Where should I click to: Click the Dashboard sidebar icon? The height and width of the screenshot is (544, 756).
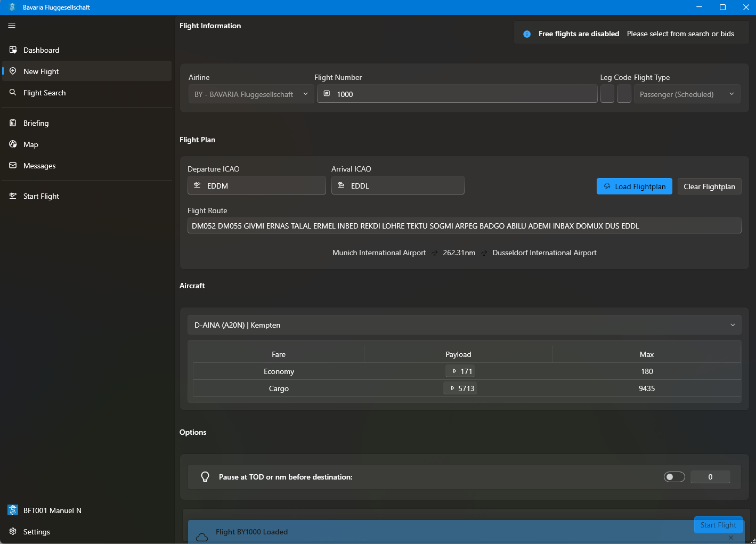[13, 50]
